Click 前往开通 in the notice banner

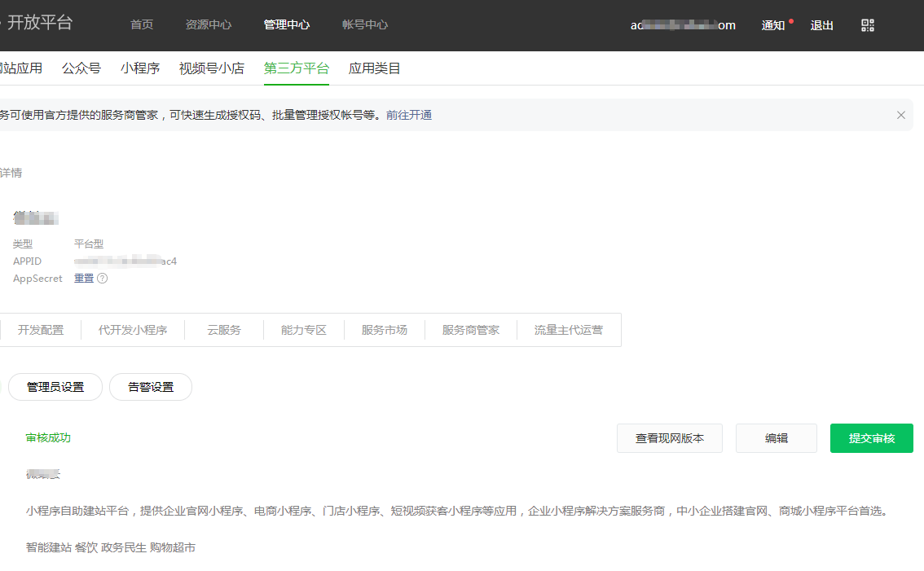point(410,115)
